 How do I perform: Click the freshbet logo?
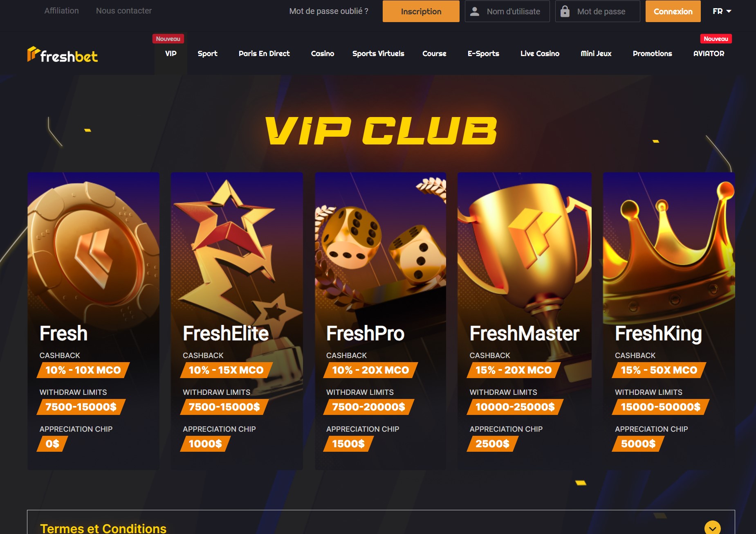(x=63, y=55)
